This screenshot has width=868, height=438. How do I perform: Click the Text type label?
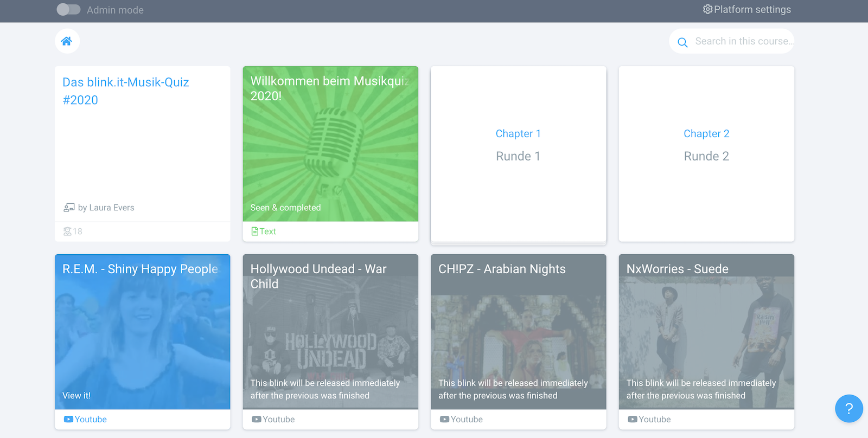pyautogui.click(x=268, y=231)
